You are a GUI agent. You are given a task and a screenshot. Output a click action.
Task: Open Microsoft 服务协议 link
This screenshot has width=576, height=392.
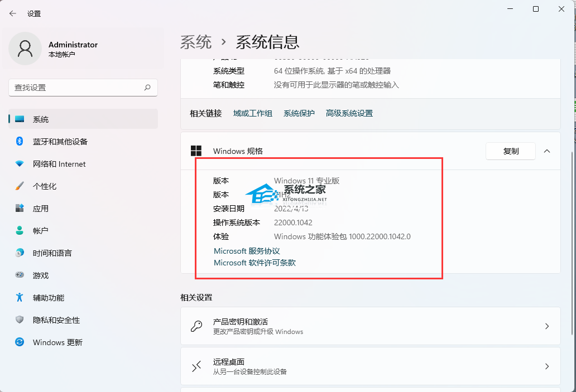point(247,251)
